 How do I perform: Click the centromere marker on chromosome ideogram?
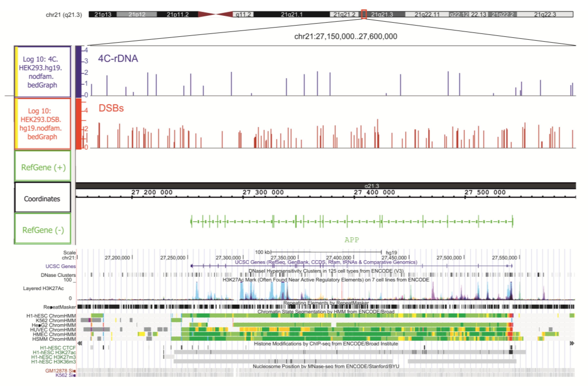(216, 14)
